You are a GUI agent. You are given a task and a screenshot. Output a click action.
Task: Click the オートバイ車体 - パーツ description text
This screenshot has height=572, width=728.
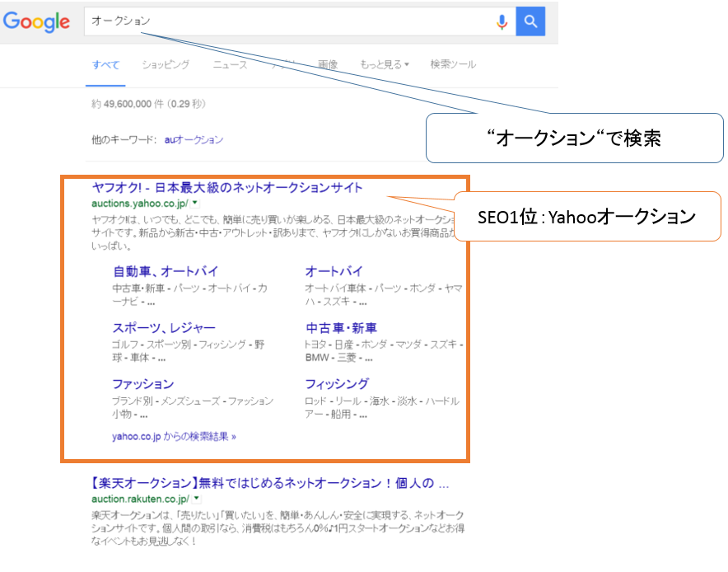384,294
